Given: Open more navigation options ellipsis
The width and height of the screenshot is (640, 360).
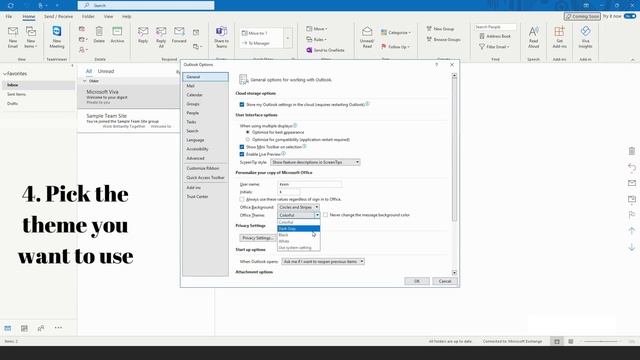Looking at the screenshot, I should [x=58, y=328].
